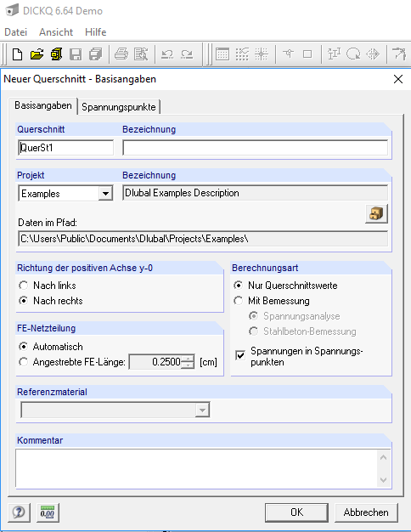Click the Redo toolbar icon
The width and height of the screenshot is (411, 532).
(x=187, y=54)
